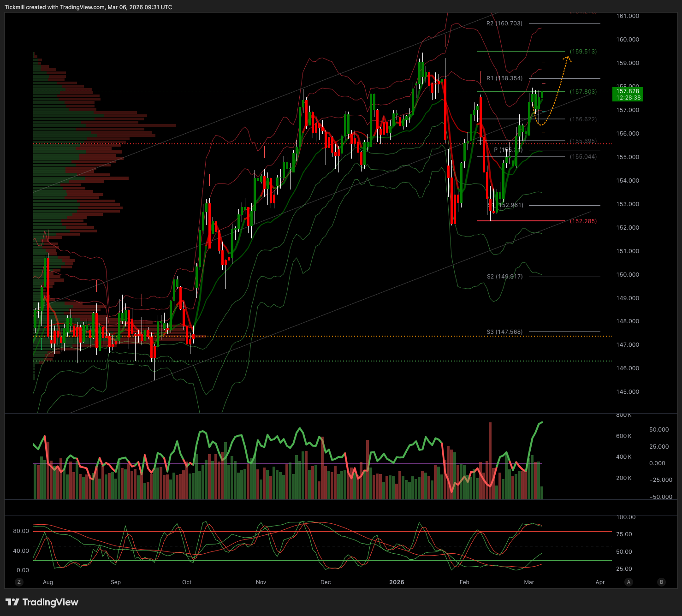Click the Oct label on the time axis
Image resolution: width=682 pixels, height=616 pixels.
click(x=187, y=582)
